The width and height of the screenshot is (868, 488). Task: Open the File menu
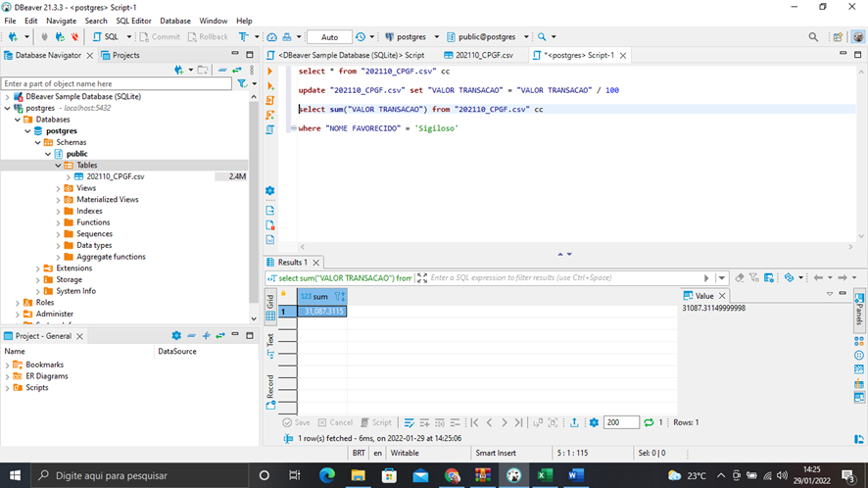click(x=10, y=21)
